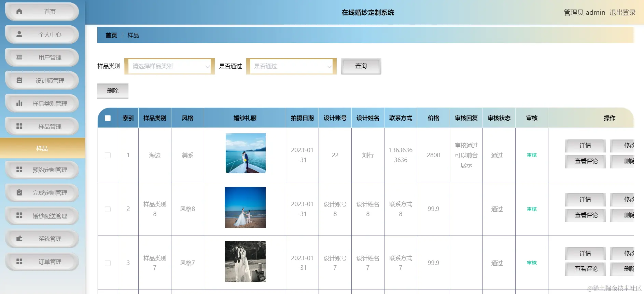This screenshot has height=294, width=644.
Task: Click the list icon beside 用户管理
Action: click(19, 57)
